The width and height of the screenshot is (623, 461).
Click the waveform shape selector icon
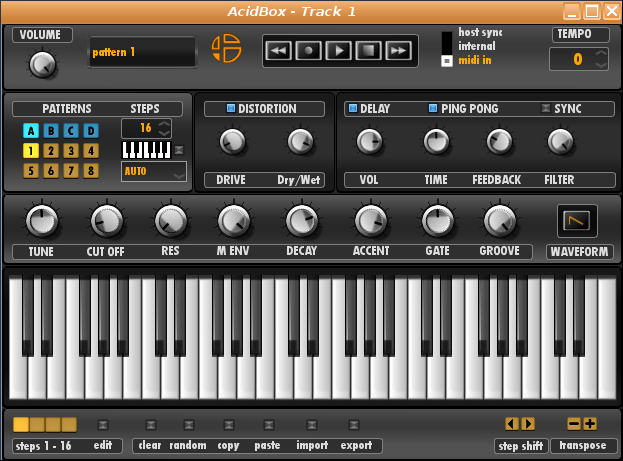tap(577, 221)
